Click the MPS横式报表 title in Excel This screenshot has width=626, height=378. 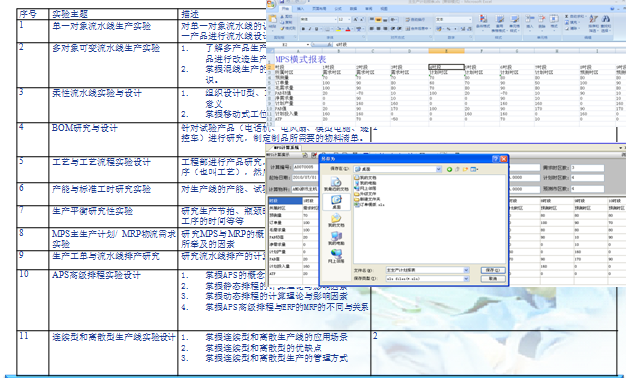coord(301,59)
